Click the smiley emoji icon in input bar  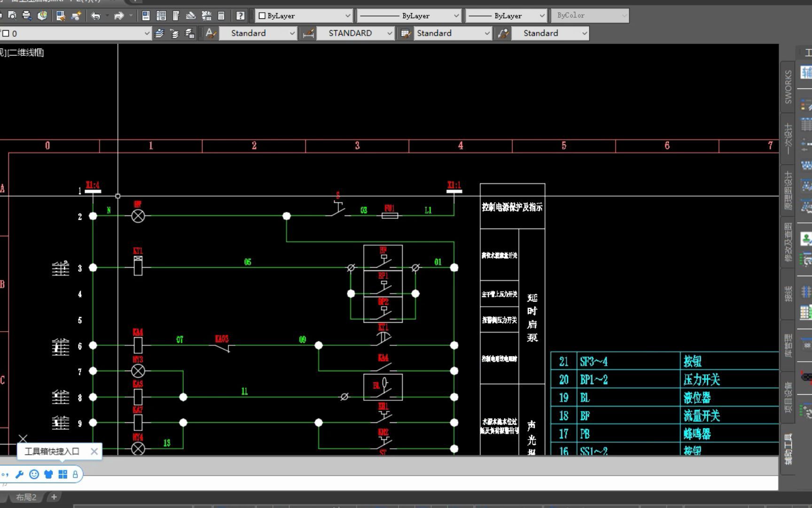pyautogui.click(x=34, y=474)
